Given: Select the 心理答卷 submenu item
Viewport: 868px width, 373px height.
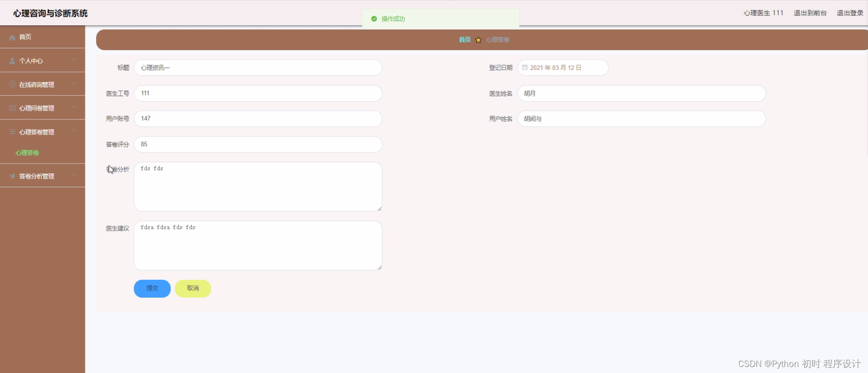Looking at the screenshot, I should 27,153.
